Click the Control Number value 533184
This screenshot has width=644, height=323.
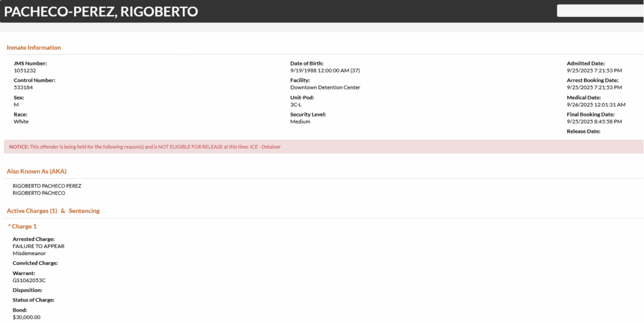(23, 88)
